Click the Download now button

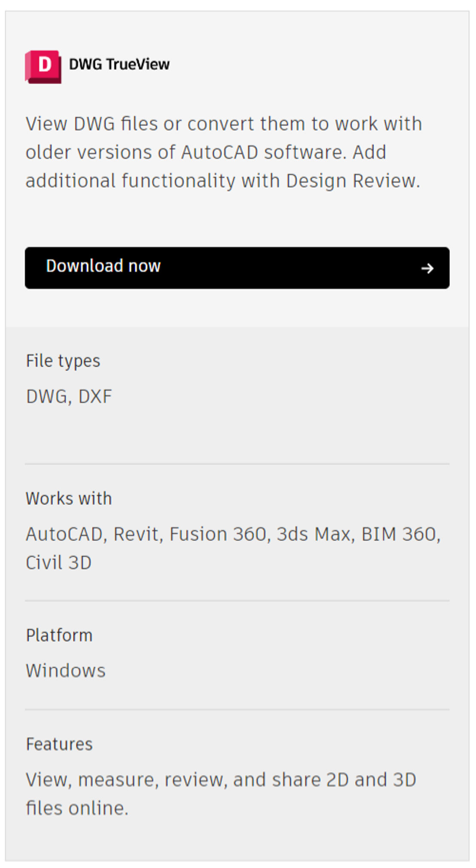pos(237,268)
